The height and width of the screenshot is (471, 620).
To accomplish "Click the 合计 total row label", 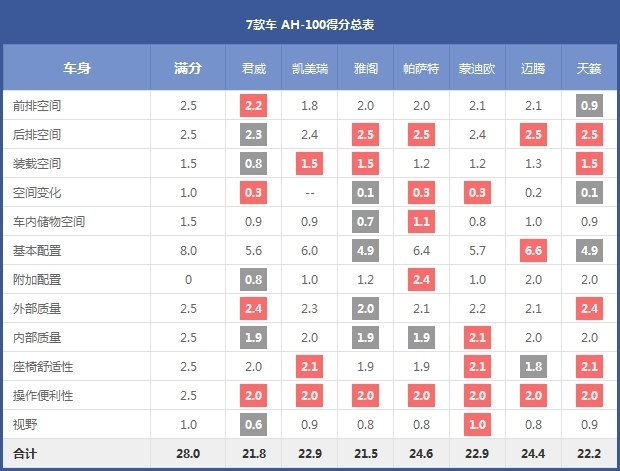I will click(x=25, y=453).
